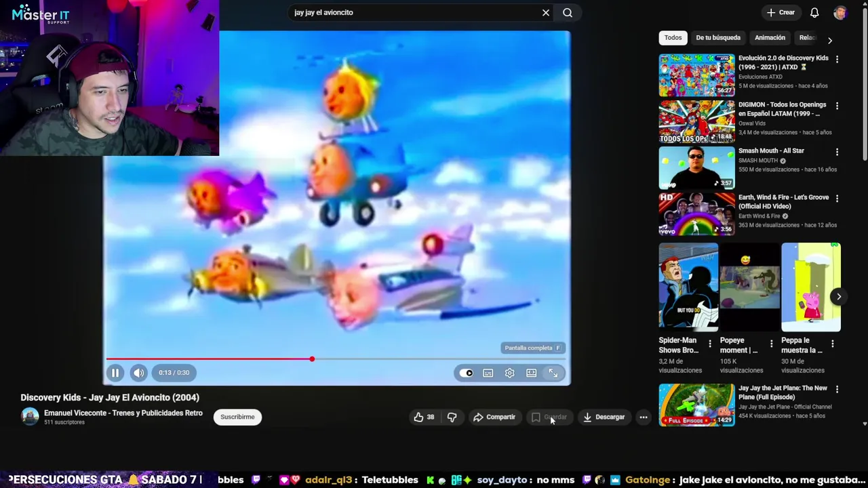Click Oswal Vids channel name
The width and height of the screenshot is (868, 488).
[752, 123]
